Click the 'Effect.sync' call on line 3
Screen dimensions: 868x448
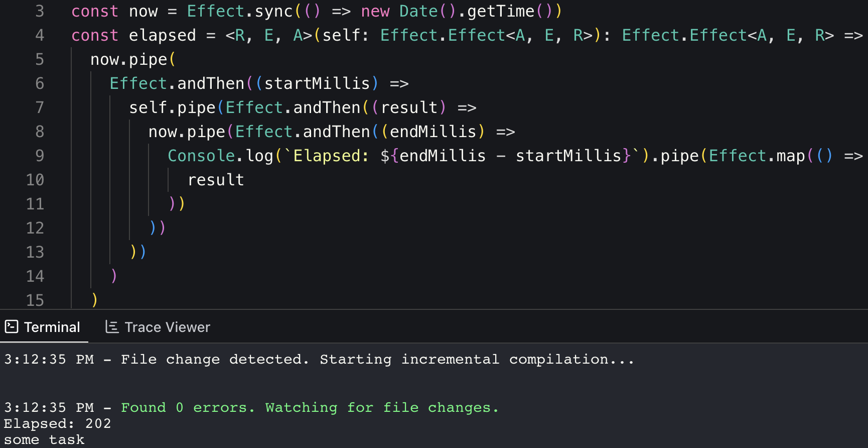click(240, 11)
